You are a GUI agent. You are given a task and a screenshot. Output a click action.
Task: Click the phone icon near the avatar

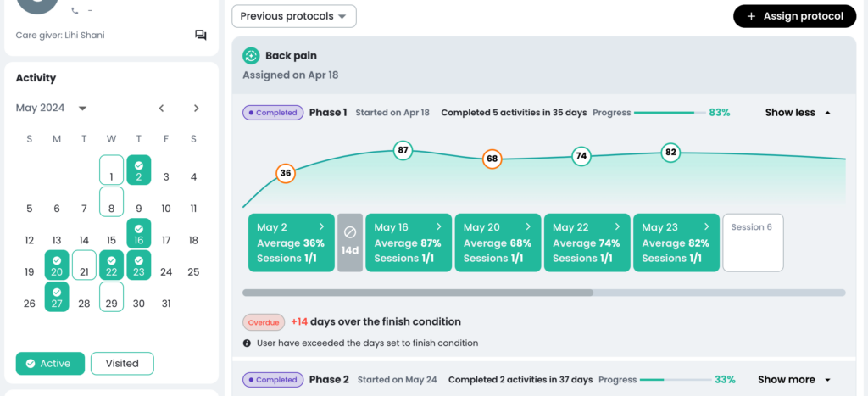tap(75, 10)
